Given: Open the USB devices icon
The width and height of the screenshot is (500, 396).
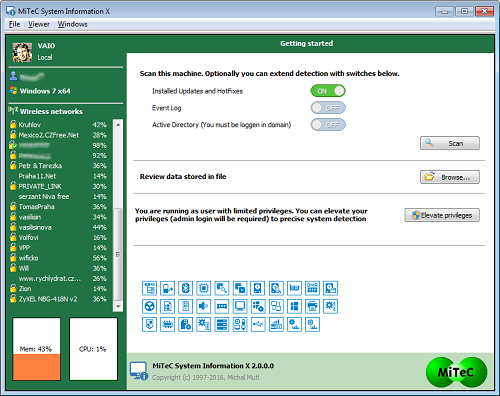Looking at the screenshot, I should [258, 324].
